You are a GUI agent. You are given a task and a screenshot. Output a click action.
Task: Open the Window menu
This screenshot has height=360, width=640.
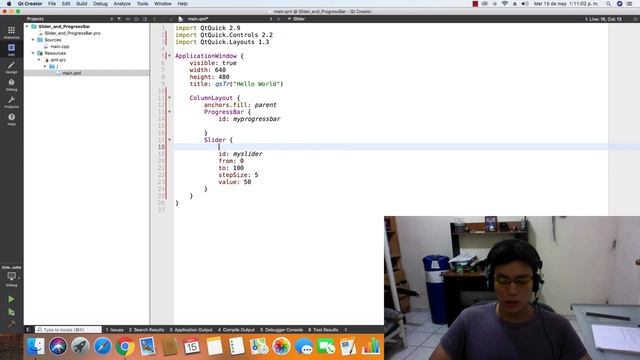(x=163, y=4)
